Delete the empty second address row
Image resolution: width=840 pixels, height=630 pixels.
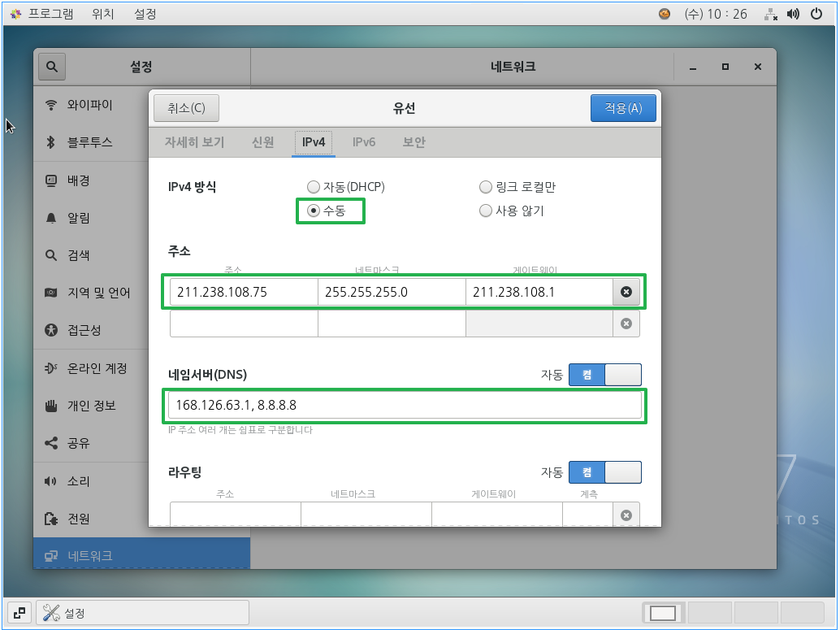coord(626,324)
